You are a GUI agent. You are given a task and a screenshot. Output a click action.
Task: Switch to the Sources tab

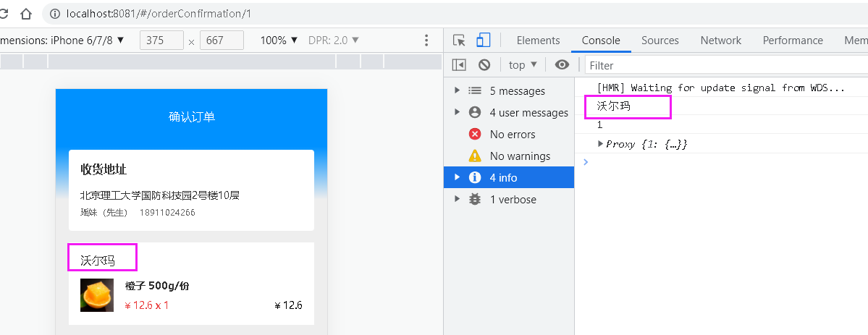point(660,41)
